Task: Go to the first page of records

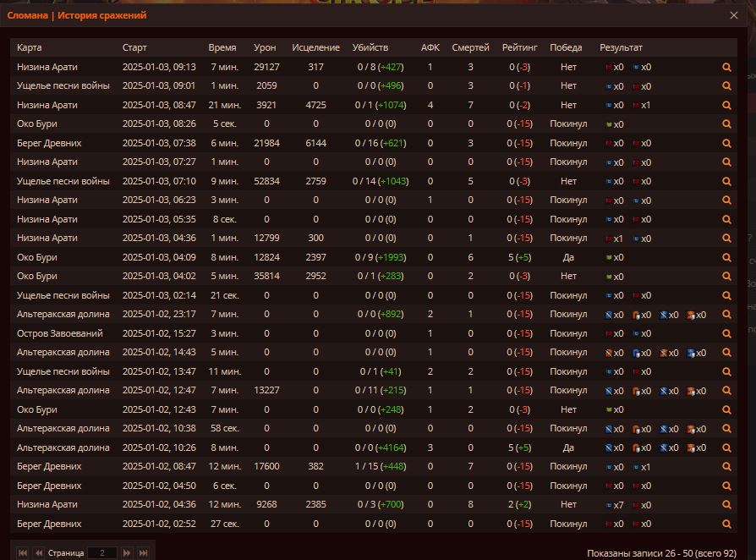Action: [x=23, y=552]
